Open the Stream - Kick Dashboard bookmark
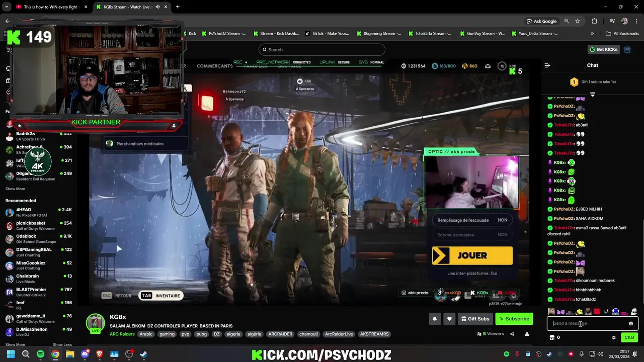Image resolution: width=644 pixels, height=362 pixels. 276,34
